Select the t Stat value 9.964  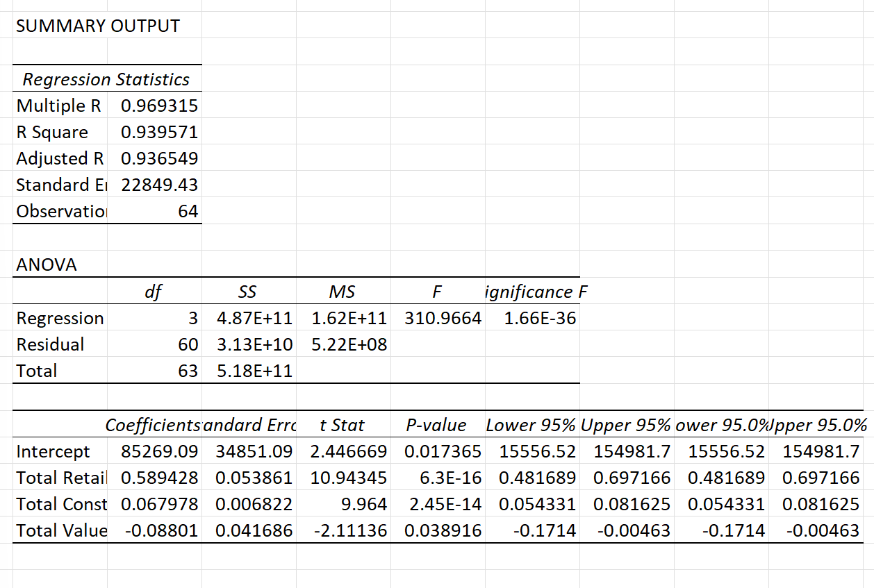click(x=363, y=504)
